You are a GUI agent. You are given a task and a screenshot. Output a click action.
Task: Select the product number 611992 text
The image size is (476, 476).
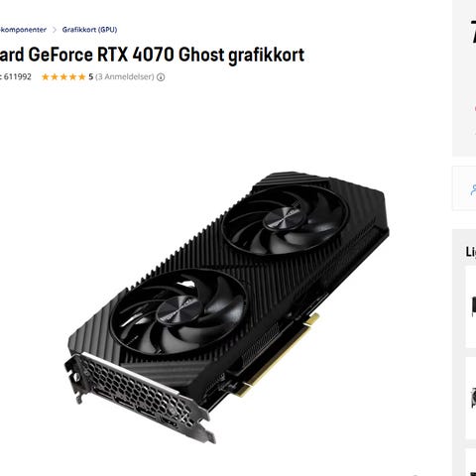[x=17, y=77]
